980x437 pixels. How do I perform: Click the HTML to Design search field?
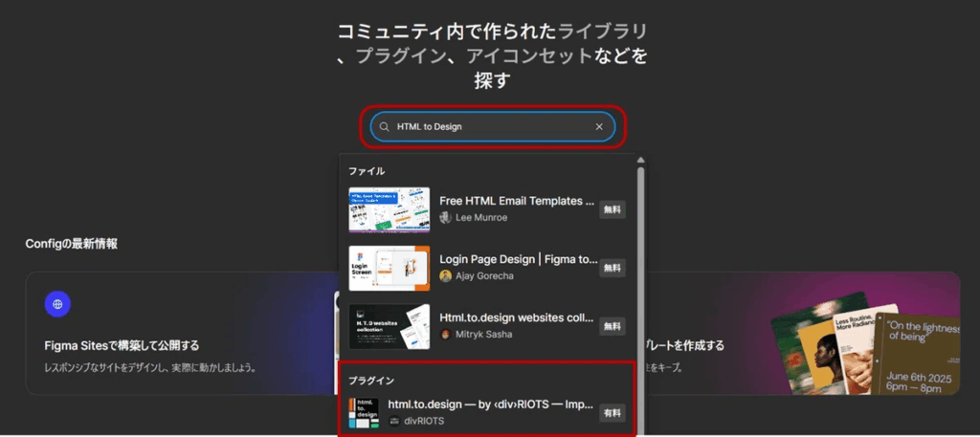tap(493, 127)
